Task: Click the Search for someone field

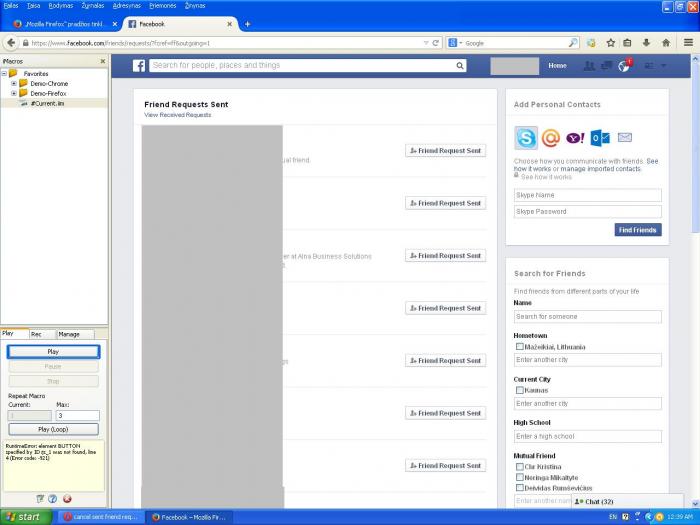Action: tap(588, 317)
